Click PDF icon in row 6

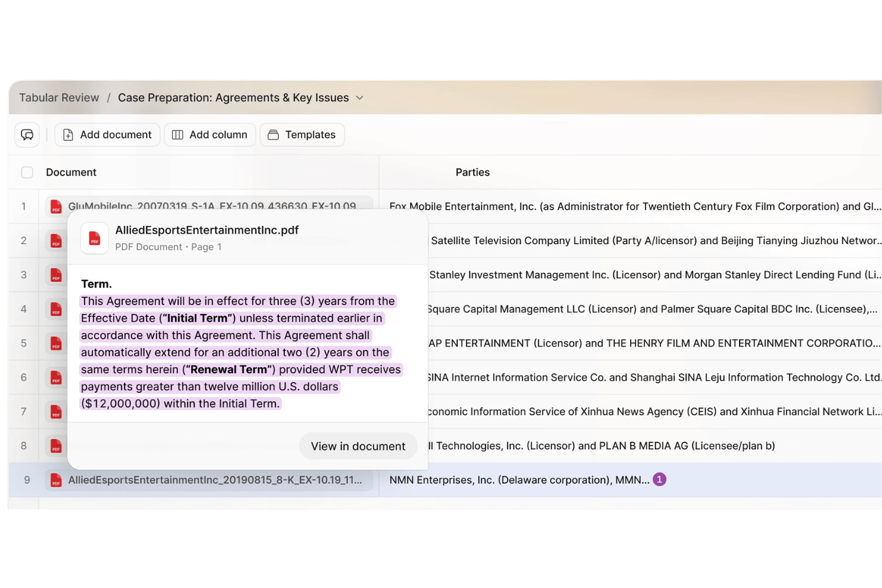pyautogui.click(x=56, y=377)
